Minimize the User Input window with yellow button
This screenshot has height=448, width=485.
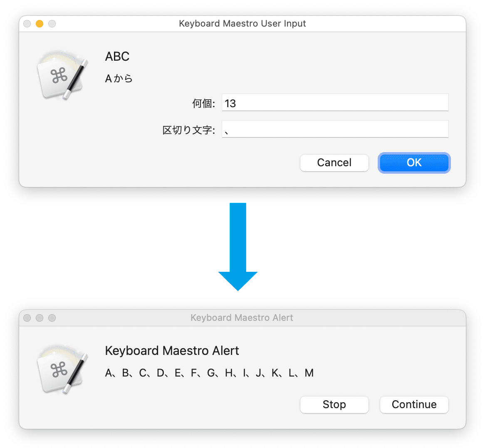click(40, 24)
